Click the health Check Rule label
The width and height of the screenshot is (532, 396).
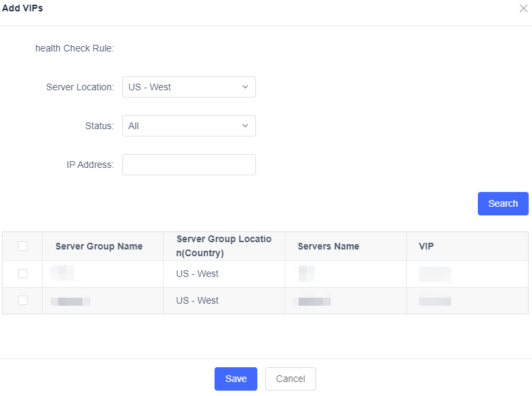[75, 48]
